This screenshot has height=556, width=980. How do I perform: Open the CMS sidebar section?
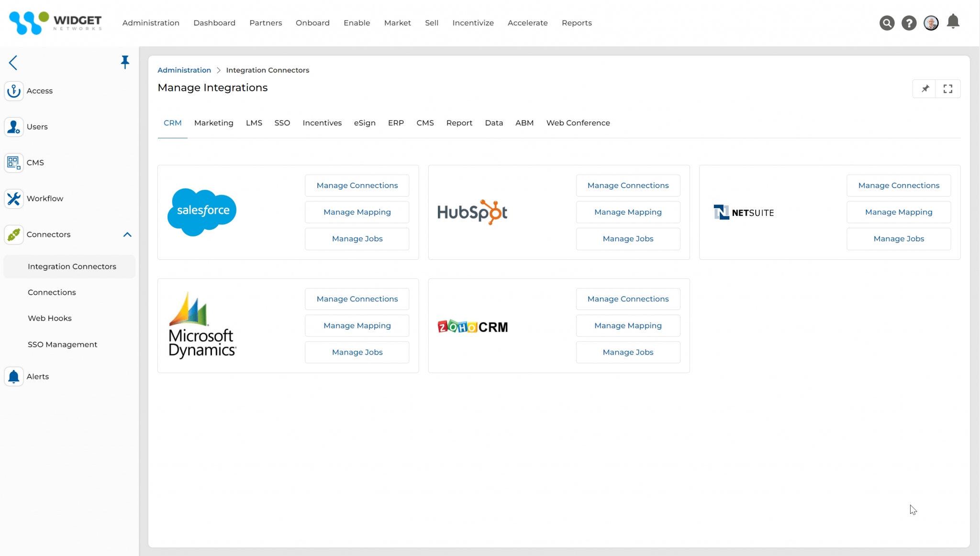13,163
